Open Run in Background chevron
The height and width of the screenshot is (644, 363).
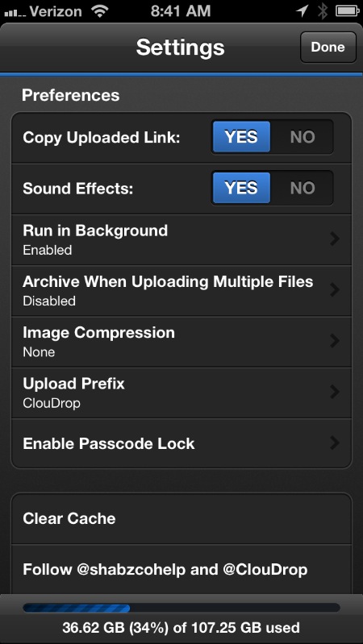pos(335,239)
